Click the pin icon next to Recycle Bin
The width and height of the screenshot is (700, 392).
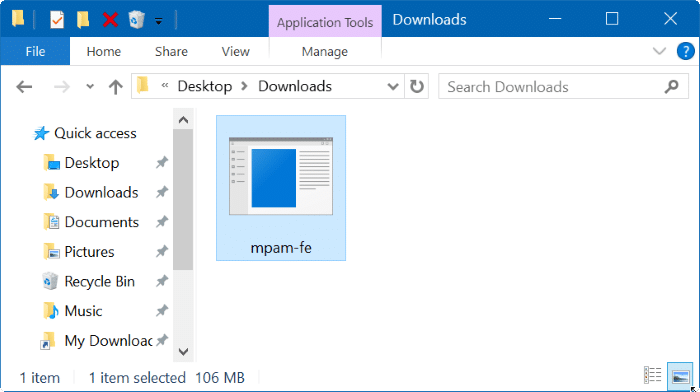click(162, 281)
